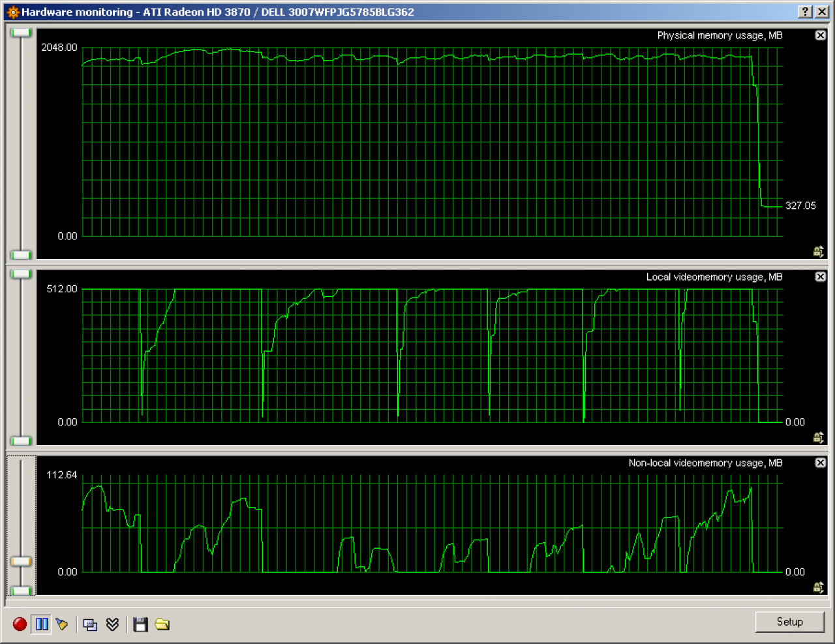Toggle lock icon on Physical memory graph
The image size is (835, 644).
(x=819, y=251)
